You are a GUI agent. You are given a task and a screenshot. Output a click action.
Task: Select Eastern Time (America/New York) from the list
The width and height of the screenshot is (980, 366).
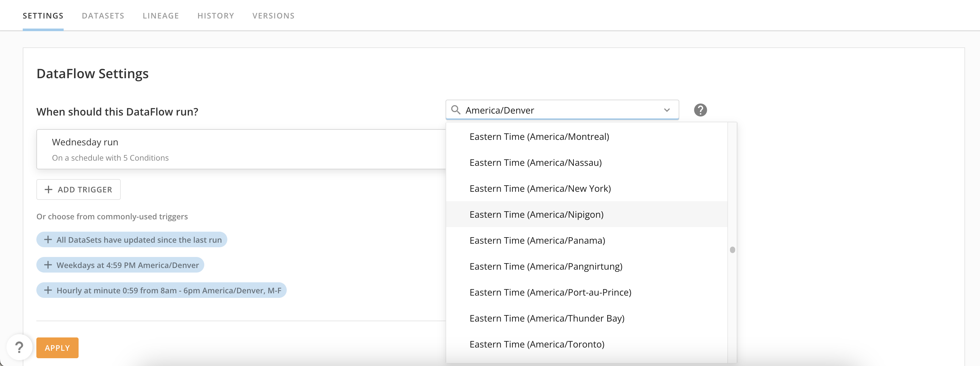(541, 188)
